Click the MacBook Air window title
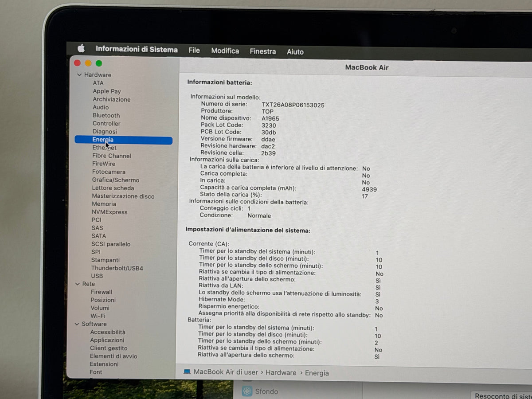This screenshot has width=532, height=399. point(367,67)
